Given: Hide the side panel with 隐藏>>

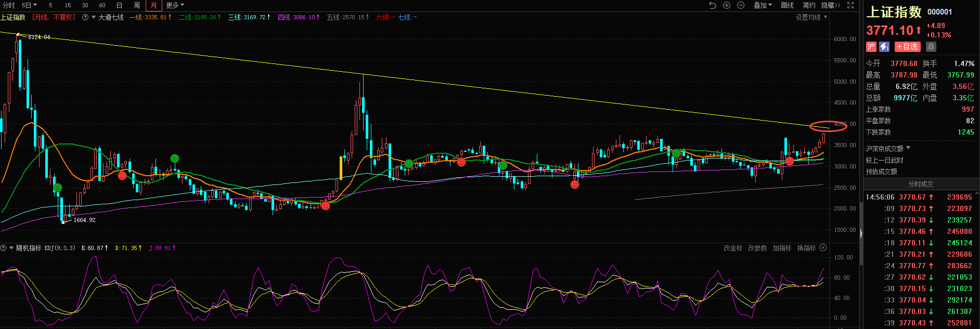Looking at the screenshot, I should 831,5.
